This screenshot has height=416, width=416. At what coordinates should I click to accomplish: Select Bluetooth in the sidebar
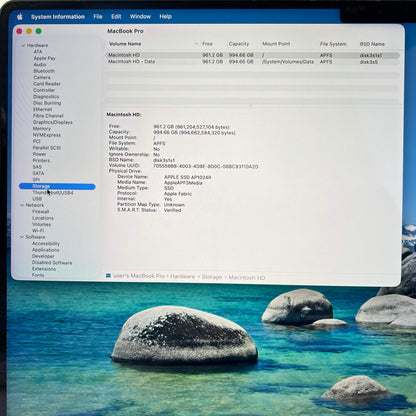44,71
